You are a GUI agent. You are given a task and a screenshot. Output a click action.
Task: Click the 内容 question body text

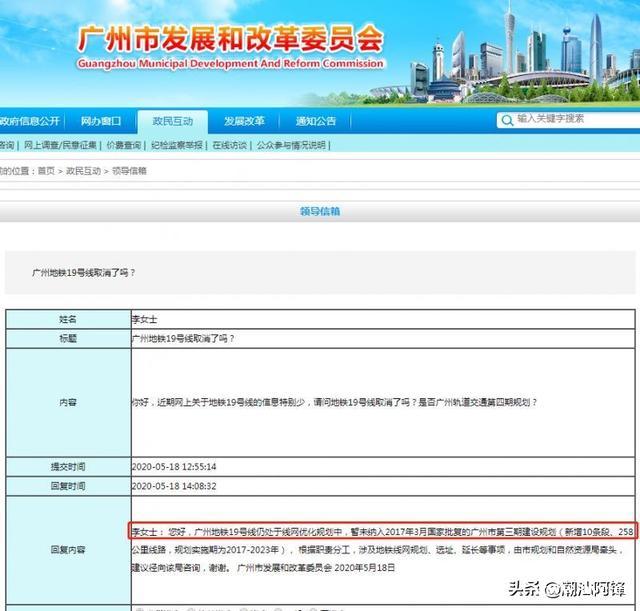pyautogui.click(x=334, y=402)
